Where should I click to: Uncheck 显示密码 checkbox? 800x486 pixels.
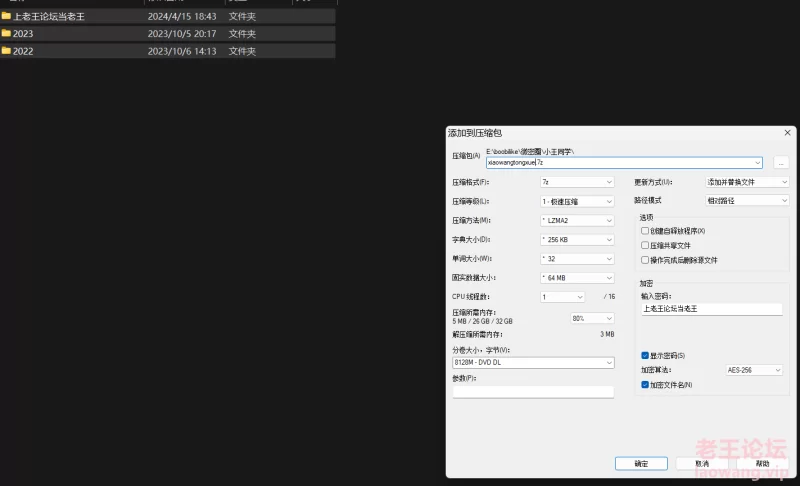coord(645,355)
